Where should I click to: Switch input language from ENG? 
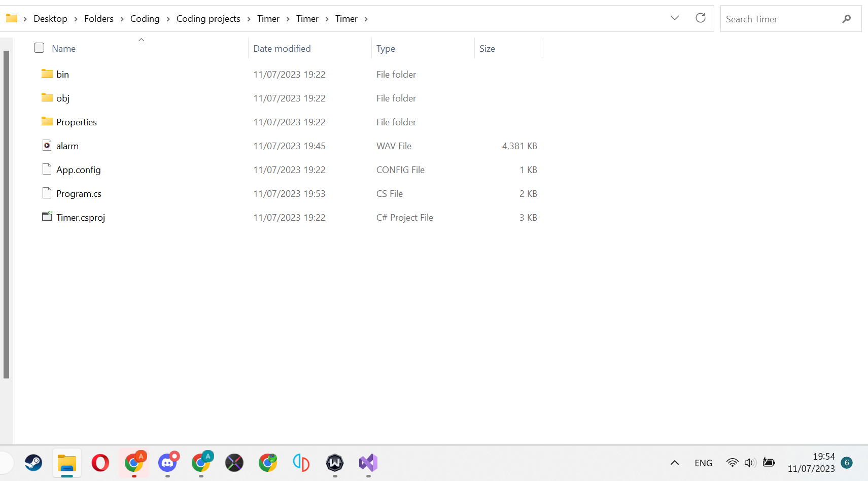(x=704, y=463)
